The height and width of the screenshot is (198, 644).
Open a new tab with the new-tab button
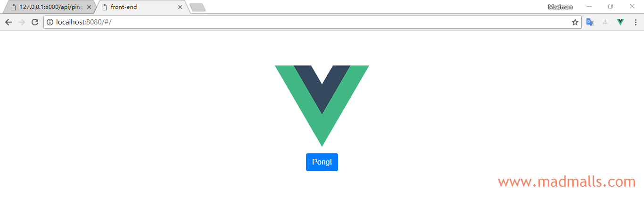[x=197, y=7]
